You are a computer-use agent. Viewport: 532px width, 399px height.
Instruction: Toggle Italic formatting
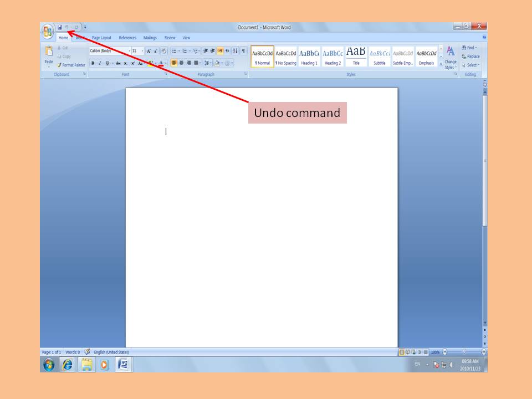(100, 63)
